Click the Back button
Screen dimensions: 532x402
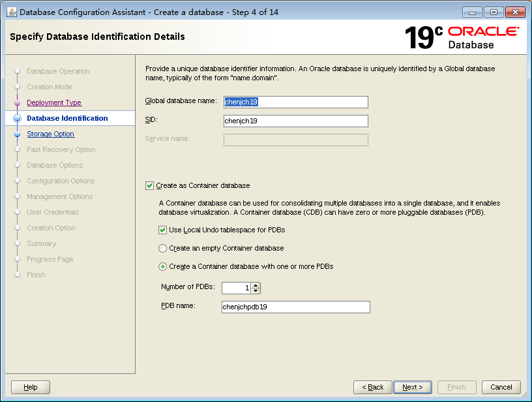372,387
